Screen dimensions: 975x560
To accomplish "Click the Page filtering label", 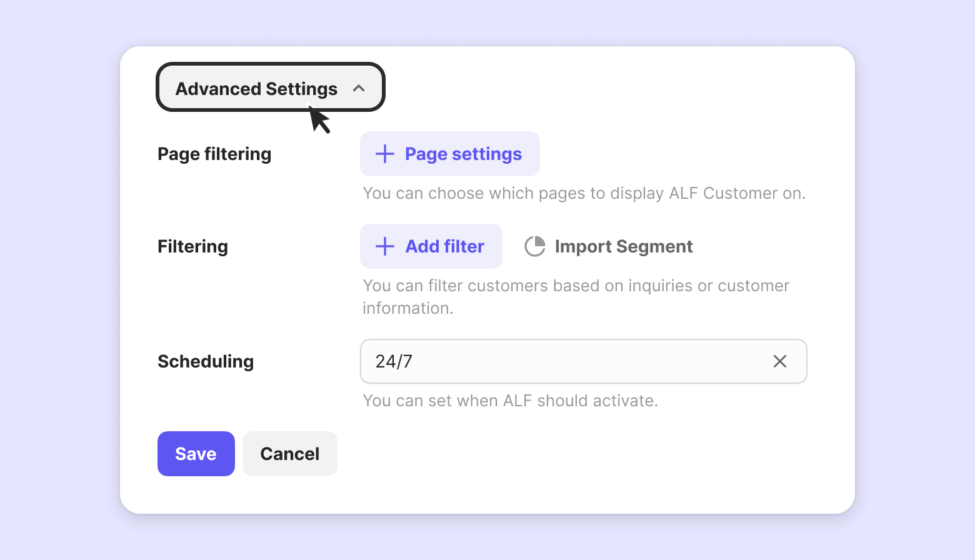I will click(x=214, y=154).
